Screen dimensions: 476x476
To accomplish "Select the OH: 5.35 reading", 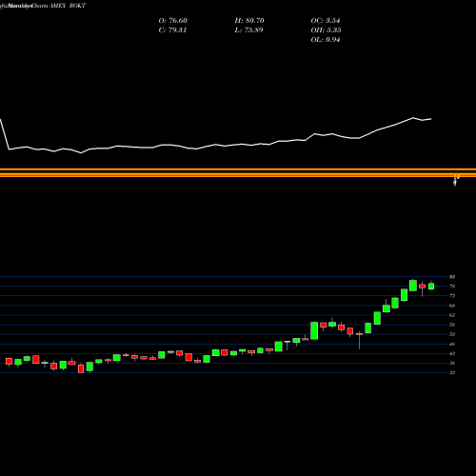I will [326, 30].
